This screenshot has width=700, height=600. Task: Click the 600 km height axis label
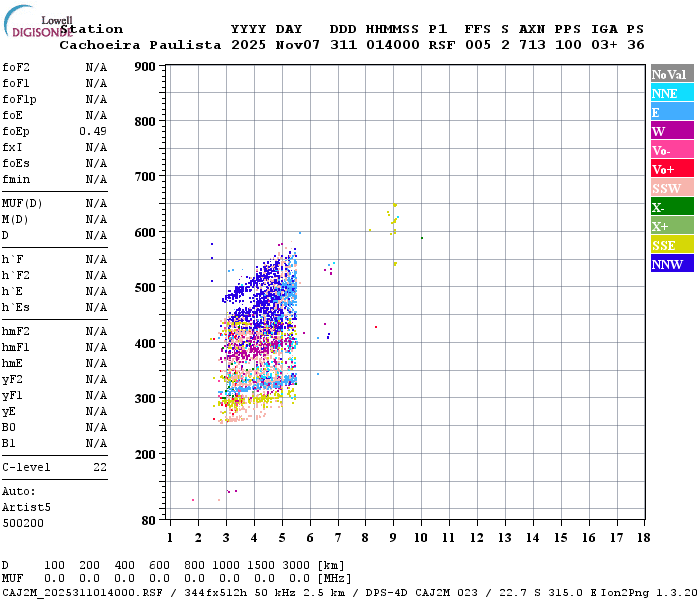pos(145,233)
